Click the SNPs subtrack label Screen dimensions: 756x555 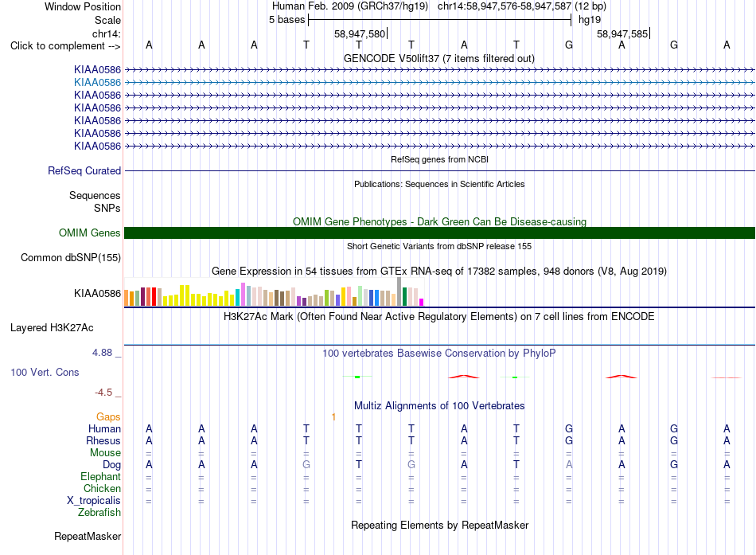(x=107, y=208)
